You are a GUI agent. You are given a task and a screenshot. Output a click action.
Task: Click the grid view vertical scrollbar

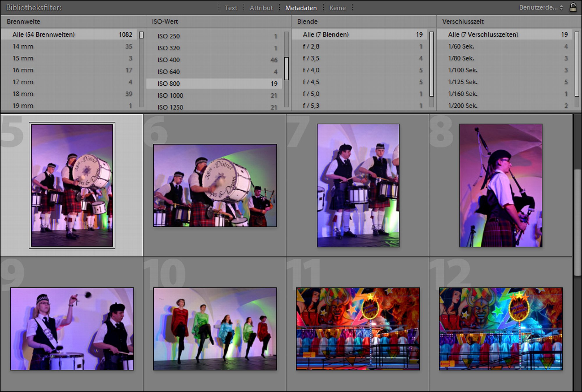(577, 222)
